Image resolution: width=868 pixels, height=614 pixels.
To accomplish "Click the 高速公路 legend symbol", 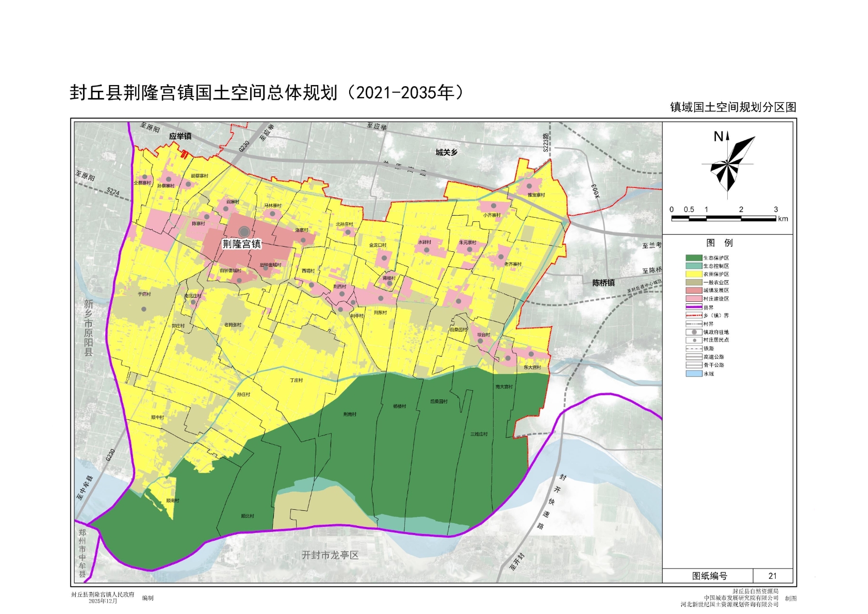I will [x=694, y=357].
